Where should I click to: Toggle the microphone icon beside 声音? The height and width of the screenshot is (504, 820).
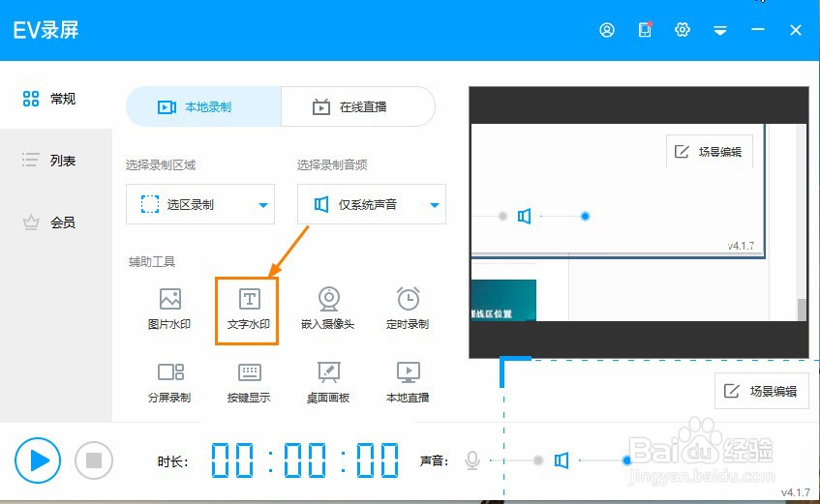(472, 460)
